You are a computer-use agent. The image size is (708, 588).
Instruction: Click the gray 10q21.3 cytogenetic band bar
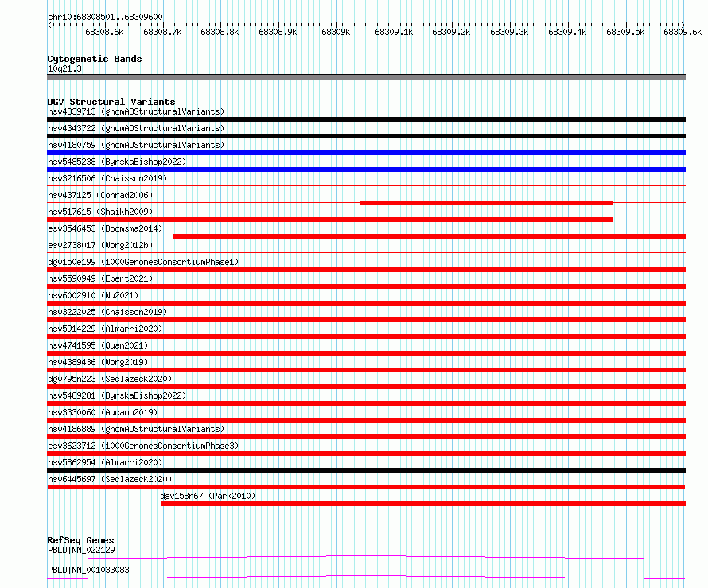point(366,77)
